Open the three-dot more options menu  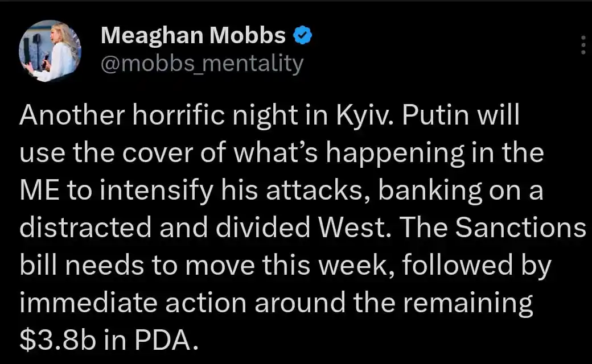coord(582,45)
